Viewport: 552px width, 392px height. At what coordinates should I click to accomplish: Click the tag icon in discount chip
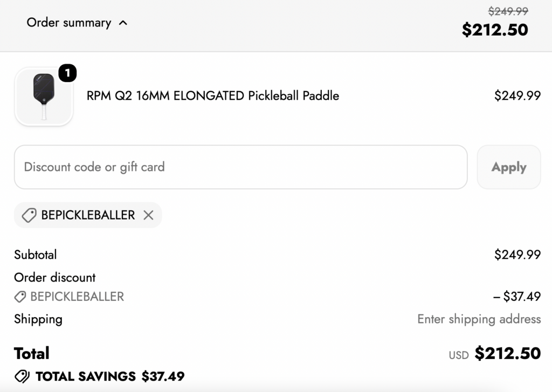coord(29,215)
